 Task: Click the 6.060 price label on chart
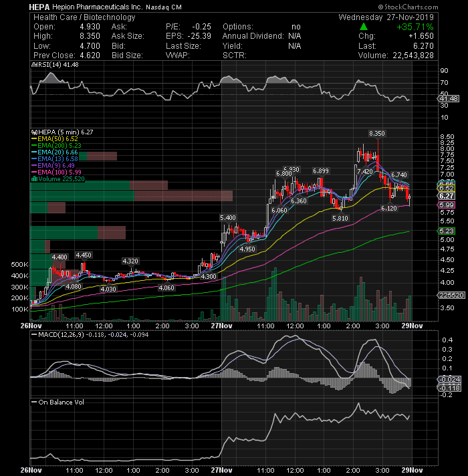pyautogui.click(x=279, y=211)
